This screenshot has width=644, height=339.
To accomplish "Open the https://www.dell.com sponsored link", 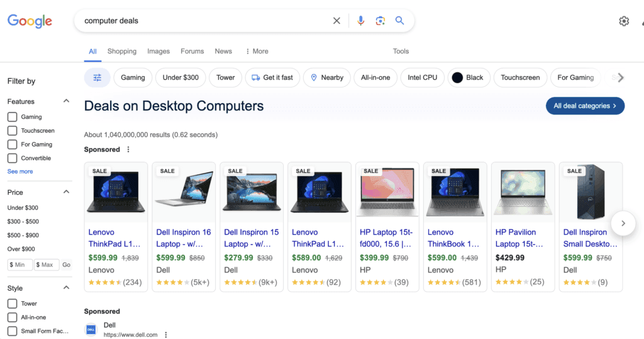I will (130, 335).
